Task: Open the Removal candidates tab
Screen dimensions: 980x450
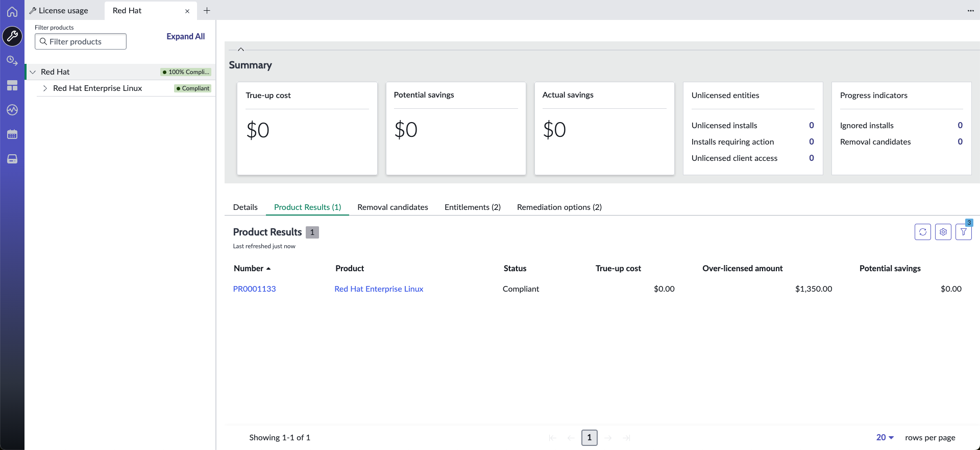Action: pyautogui.click(x=393, y=207)
